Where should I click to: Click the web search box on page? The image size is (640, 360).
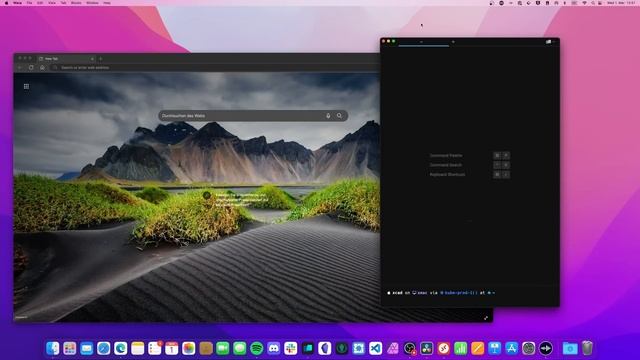click(x=253, y=116)
